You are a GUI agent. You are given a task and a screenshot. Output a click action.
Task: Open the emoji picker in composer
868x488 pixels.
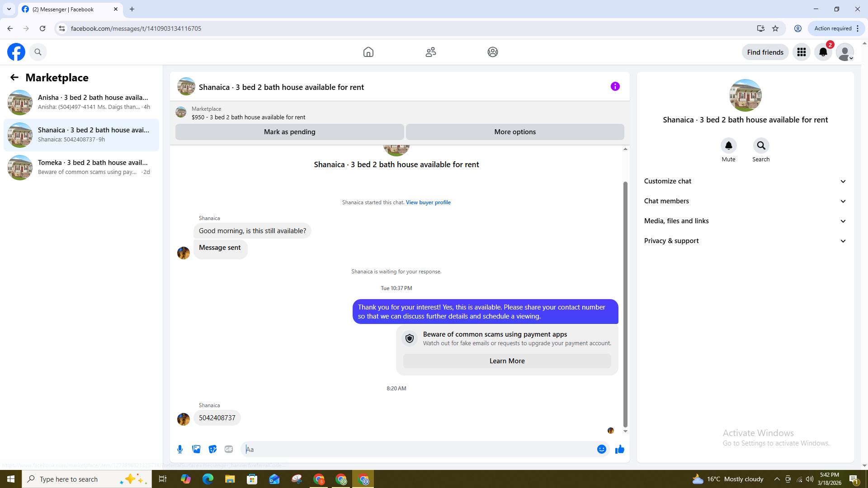tap(601, 449)
